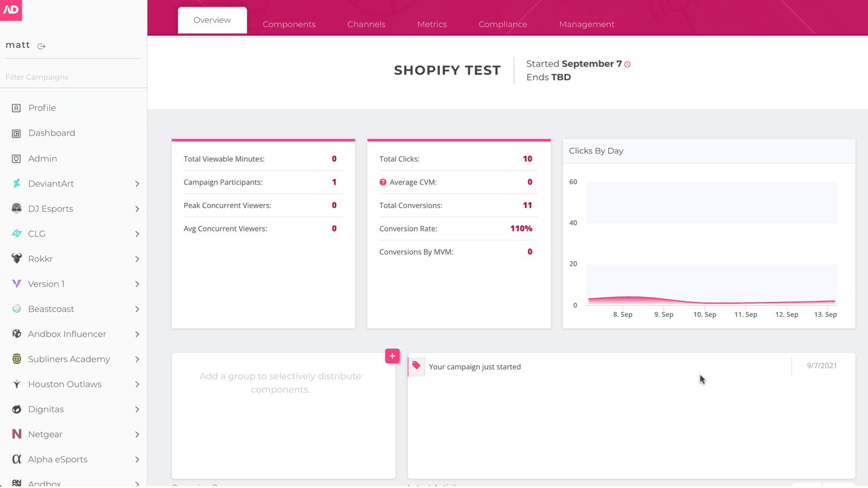Select the Dashboard icon in sidebar
This screenshot has width=868, height=488.
16,133
